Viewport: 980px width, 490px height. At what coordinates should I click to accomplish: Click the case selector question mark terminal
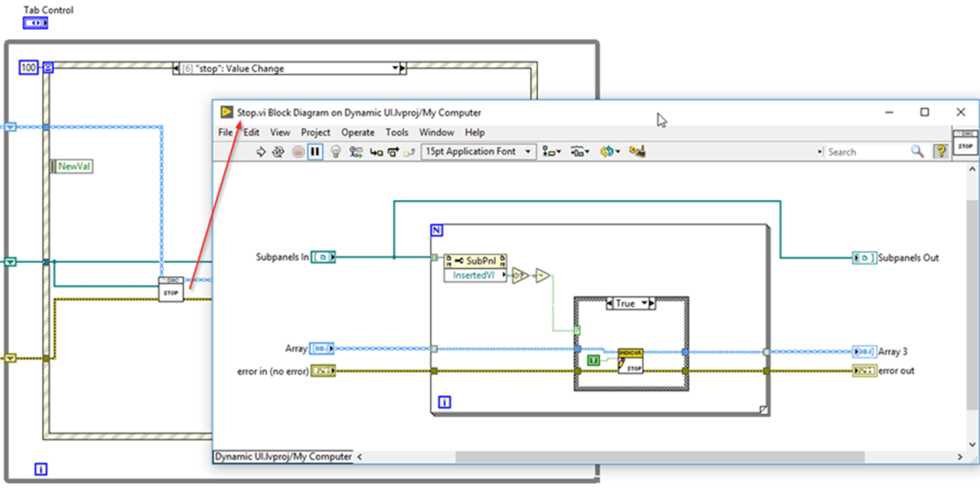[577, 331]
